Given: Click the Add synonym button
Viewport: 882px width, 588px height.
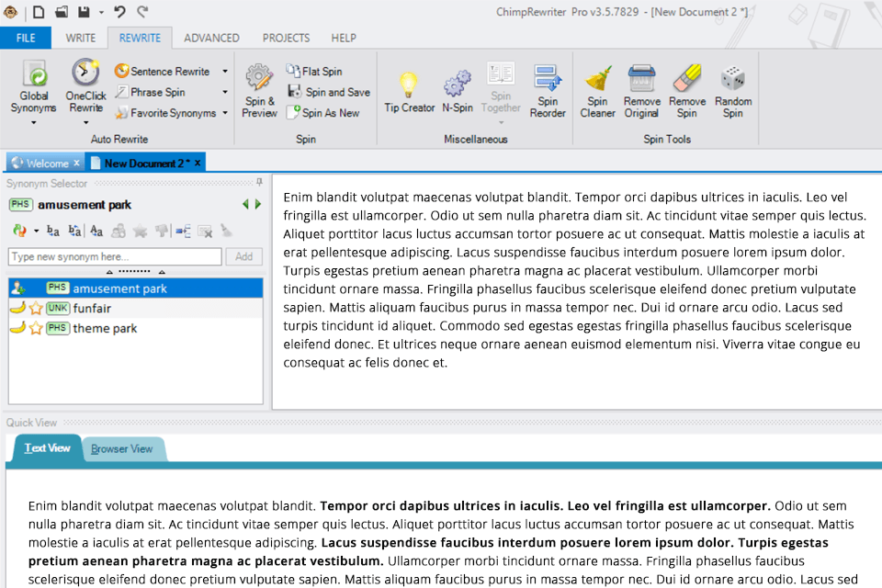Looking at the screenshot, I should click(x=243, y=256).
